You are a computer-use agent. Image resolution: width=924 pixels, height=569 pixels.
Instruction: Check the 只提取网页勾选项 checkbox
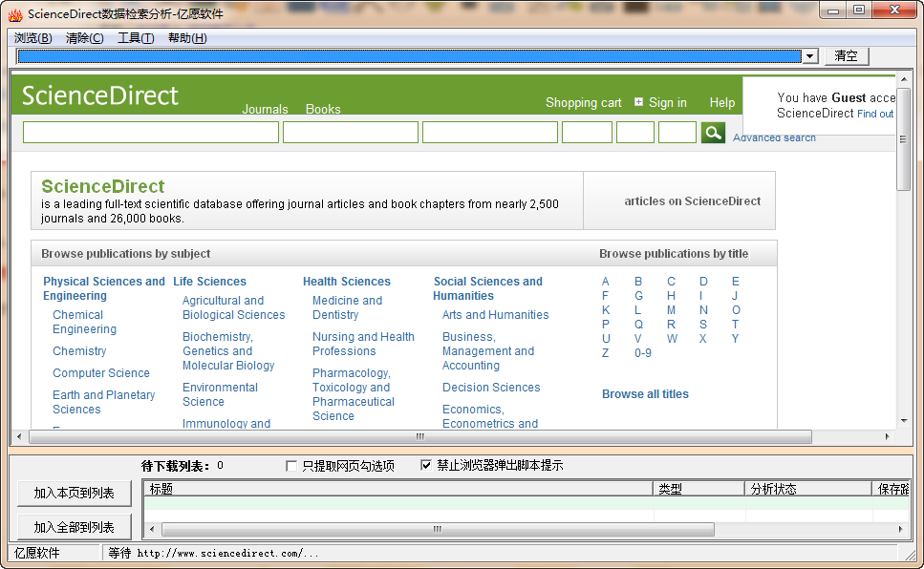[291, 466]
